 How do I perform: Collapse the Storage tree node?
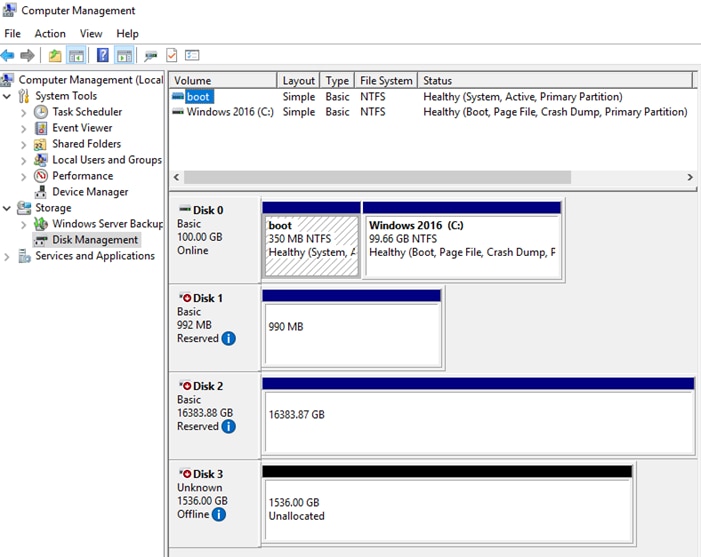[7, 208]
